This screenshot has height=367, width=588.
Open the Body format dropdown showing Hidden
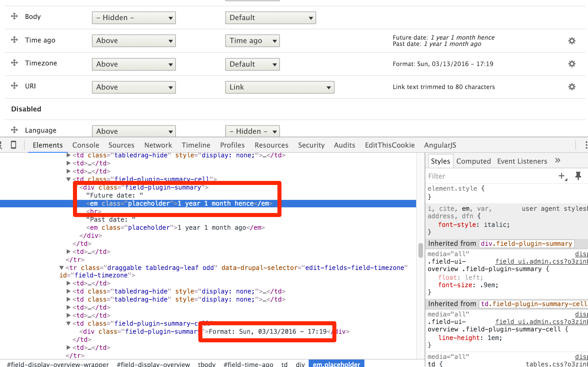(133, 18)
